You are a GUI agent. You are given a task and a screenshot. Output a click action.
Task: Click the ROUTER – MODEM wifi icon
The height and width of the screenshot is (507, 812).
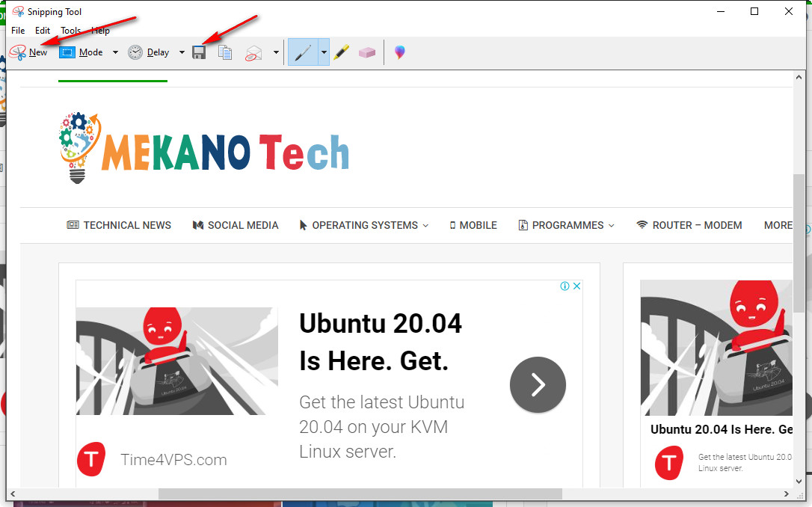(642, 225)
